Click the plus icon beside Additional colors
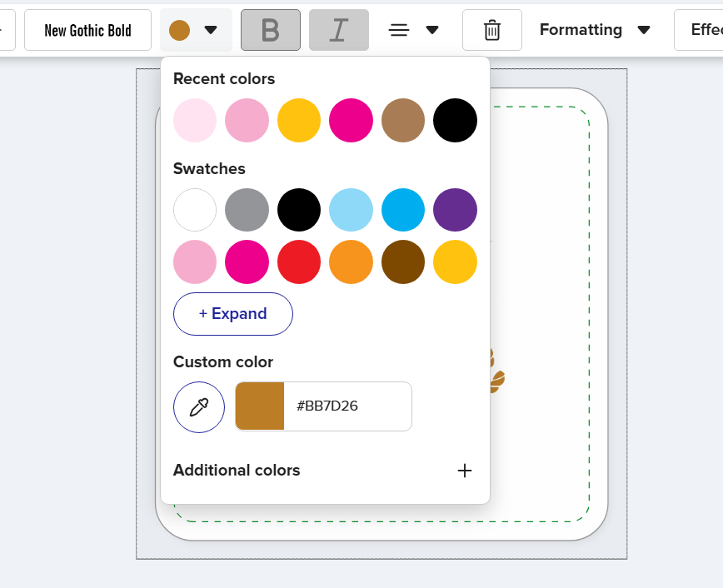Image resolution: width=723 pixels, height=588 pixels. [464, 471]
